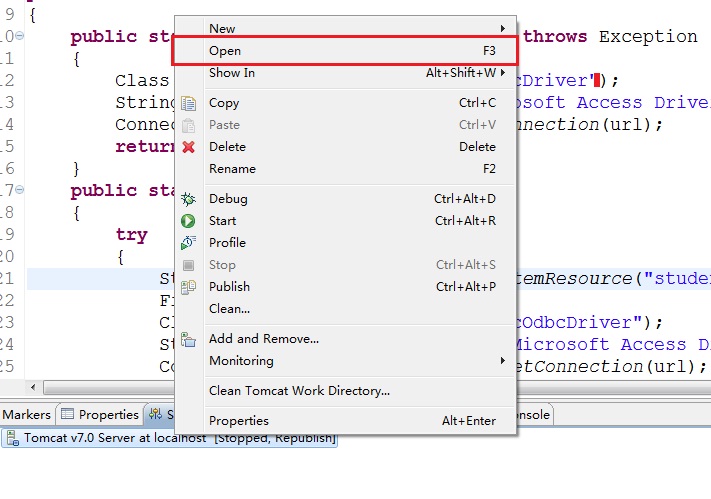This screenshot has height=499, width=711.
Task: Choose Start to launch the server
Action: (x=345, y=221)
